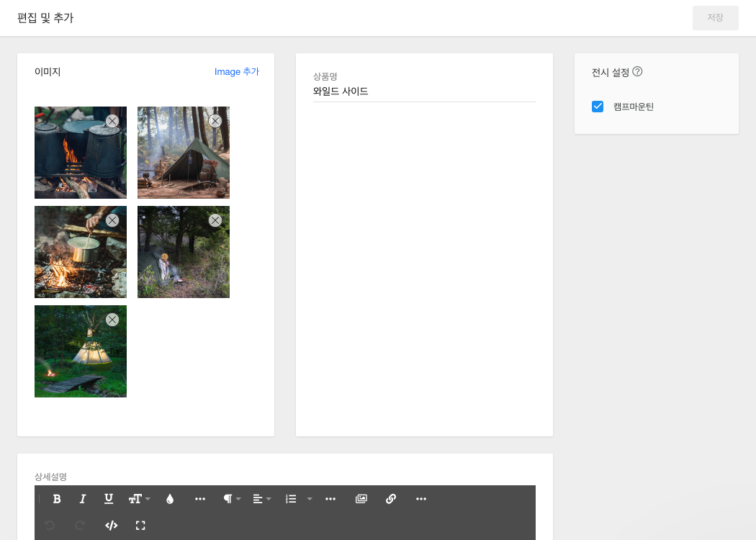This screenshot has width=756, height=540.
Task: Delete the glowing teepee tent image
Action: [112, 320]
